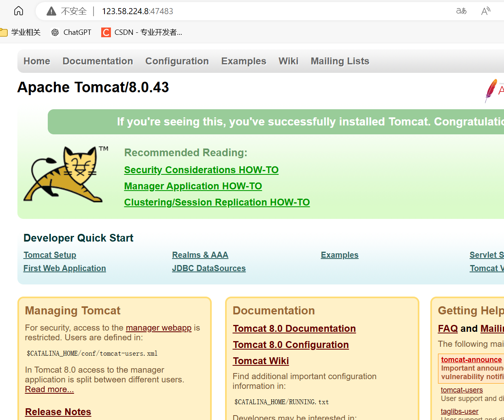
Task: Open the CSDN bookmark
Action: coord(142,32)
